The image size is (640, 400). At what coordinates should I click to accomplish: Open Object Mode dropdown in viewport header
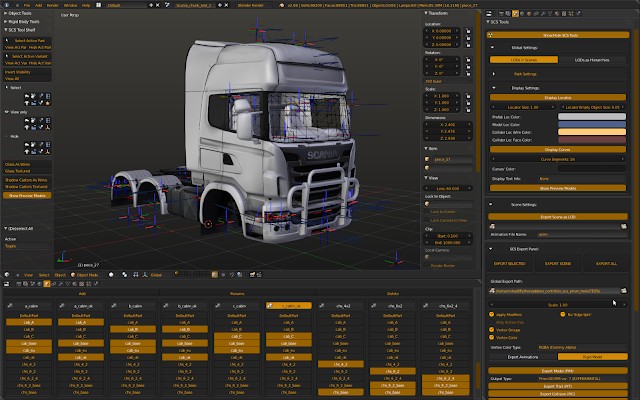point(84,275)
